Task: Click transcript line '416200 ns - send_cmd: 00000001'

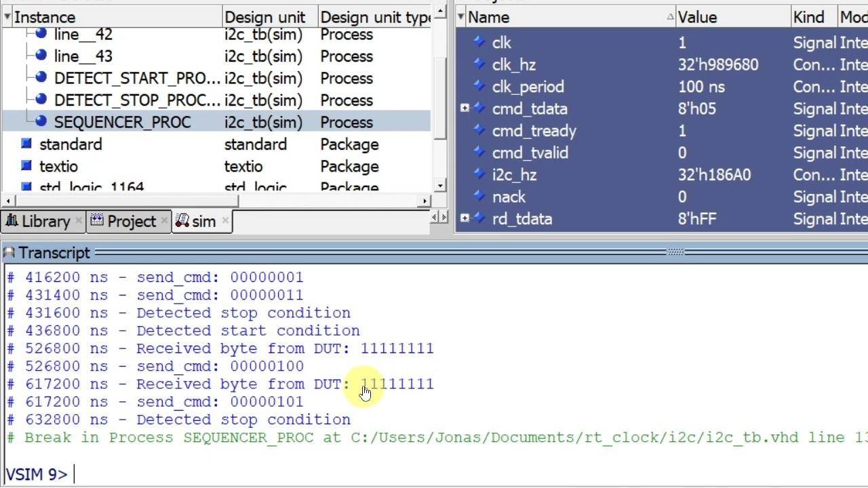Action: 155,277
